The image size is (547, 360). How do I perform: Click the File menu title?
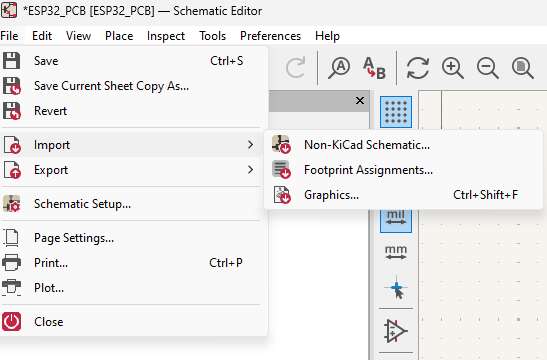[x=9, y=36]
